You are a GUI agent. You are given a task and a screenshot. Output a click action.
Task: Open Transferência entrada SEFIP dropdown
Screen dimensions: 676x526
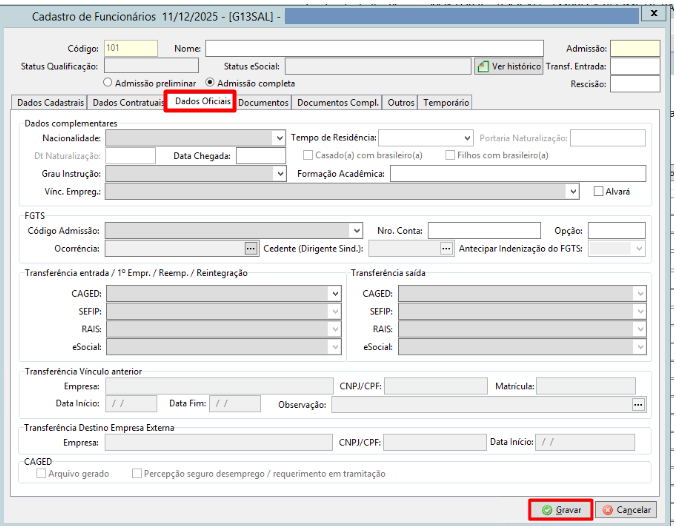[x=335, y=311]
